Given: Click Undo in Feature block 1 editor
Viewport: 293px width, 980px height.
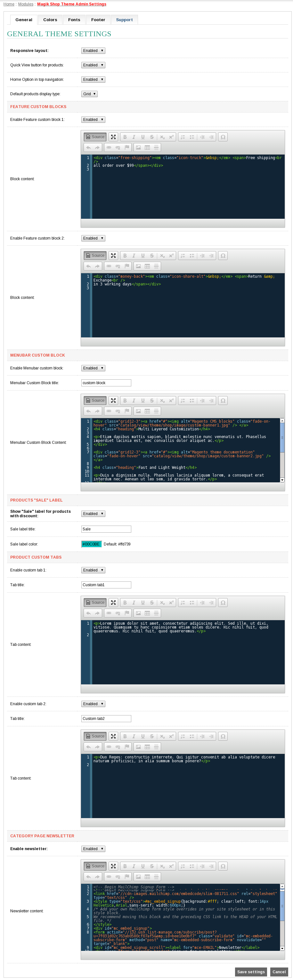Looking at the screenshot, I should coord(89,148).
